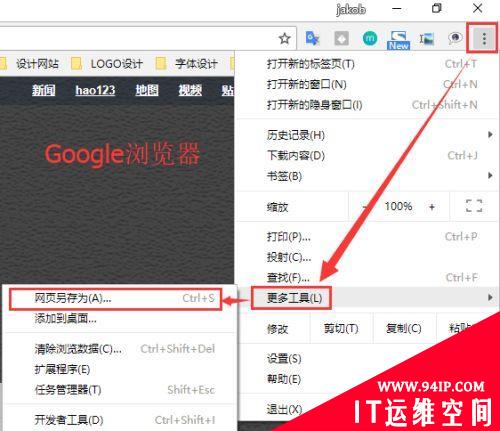Click the 新闻 link on the page
This screenshot has height=431, width=500.
[44, 90]
